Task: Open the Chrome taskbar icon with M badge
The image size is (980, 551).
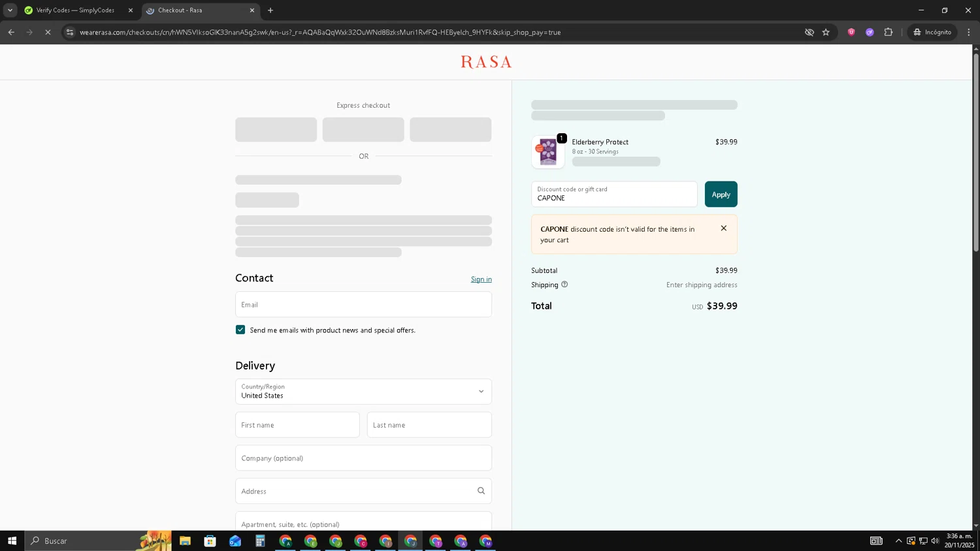Action: tap(485, 541)
